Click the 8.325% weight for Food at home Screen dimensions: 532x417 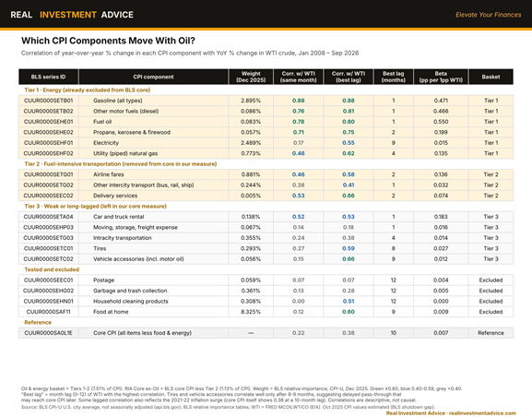(251, 312)
